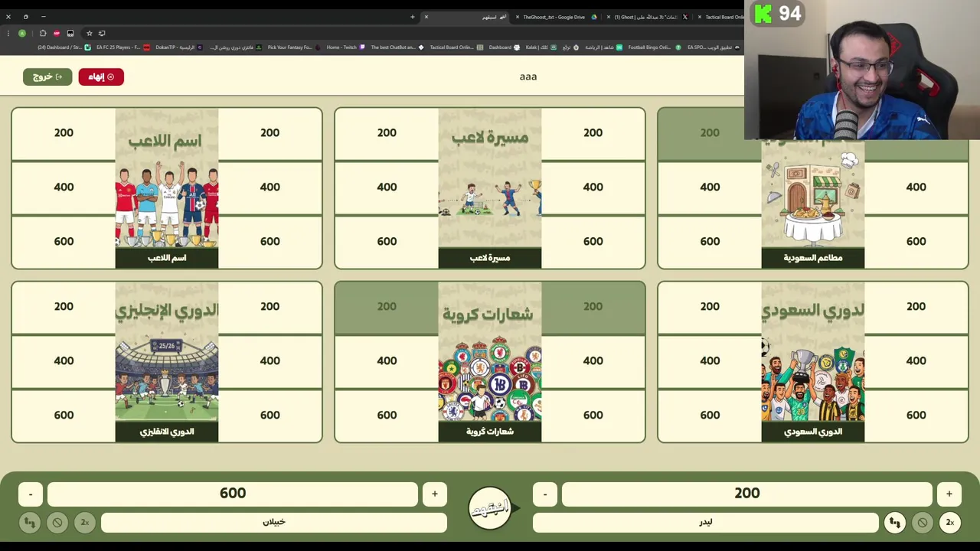Pick the right 400 question in الدوري السعودي

(x=916, y=361)
